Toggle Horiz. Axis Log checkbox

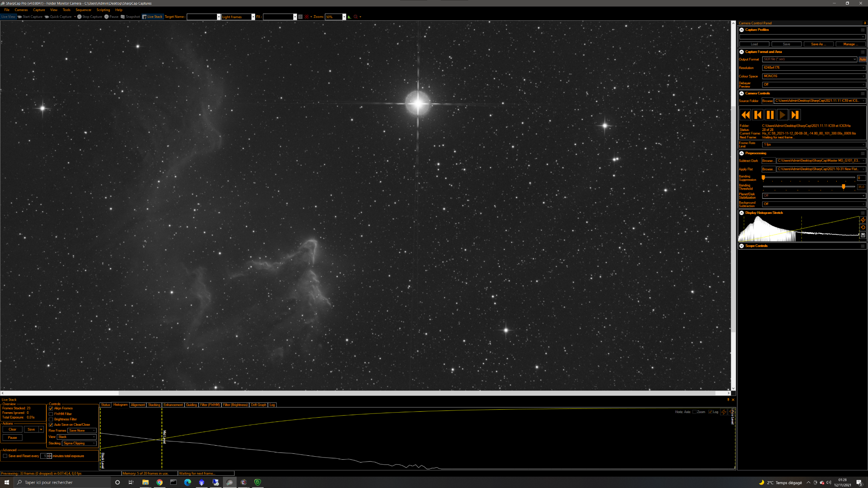[710, 412]
